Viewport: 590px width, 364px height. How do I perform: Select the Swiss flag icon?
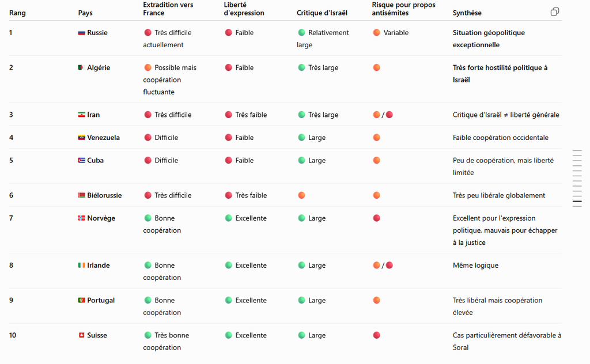82,335
